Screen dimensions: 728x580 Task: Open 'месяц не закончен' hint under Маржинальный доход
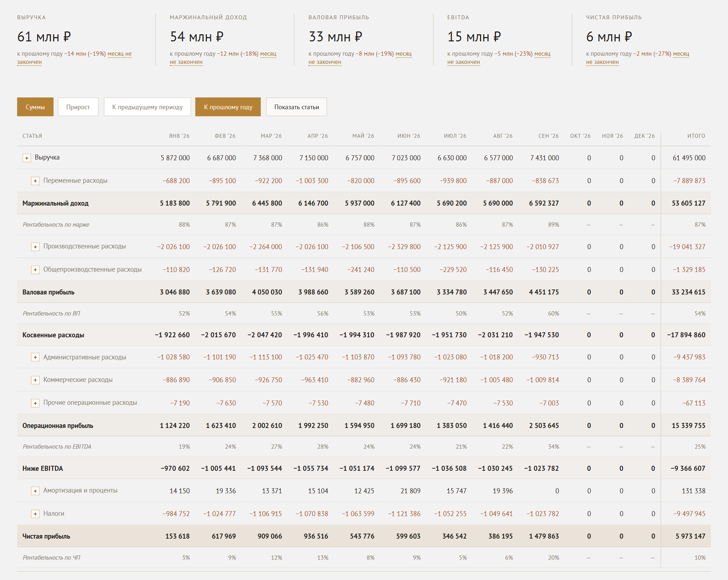click(x=268, y=54)
